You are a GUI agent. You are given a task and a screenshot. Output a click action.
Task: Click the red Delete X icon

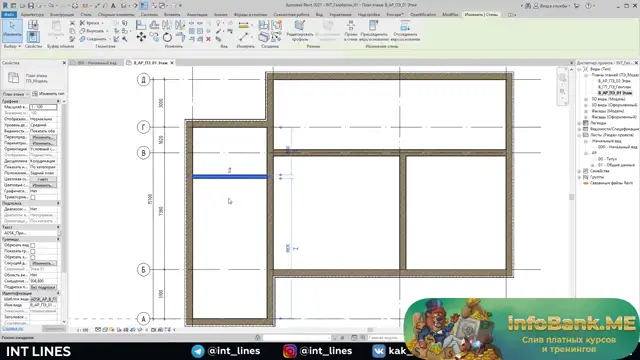coord(208,39)
